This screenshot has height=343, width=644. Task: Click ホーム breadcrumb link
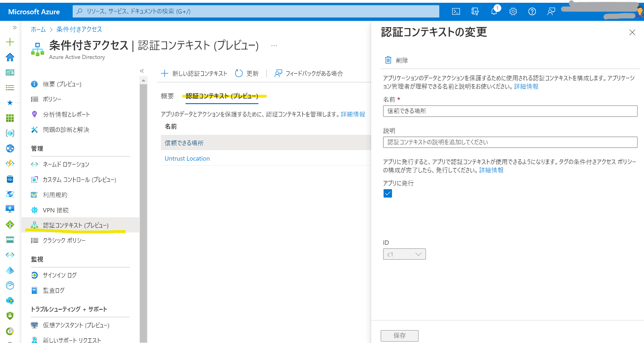[38, 29]
